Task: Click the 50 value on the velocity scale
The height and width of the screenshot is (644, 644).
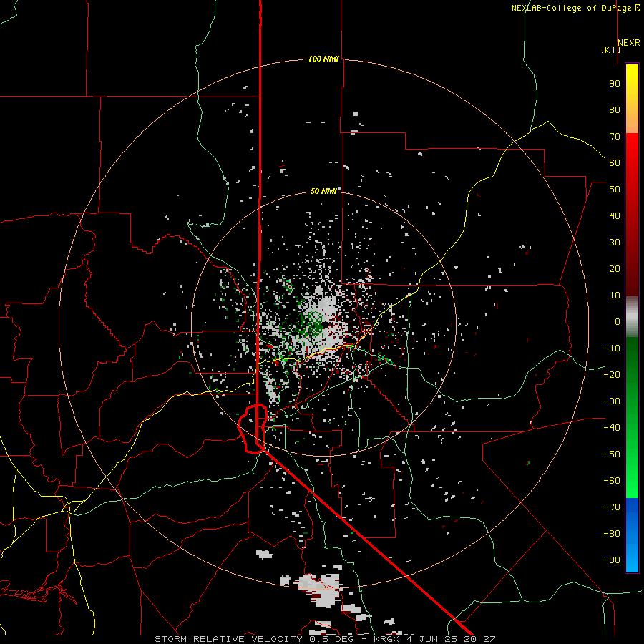Action: (615, 190)
